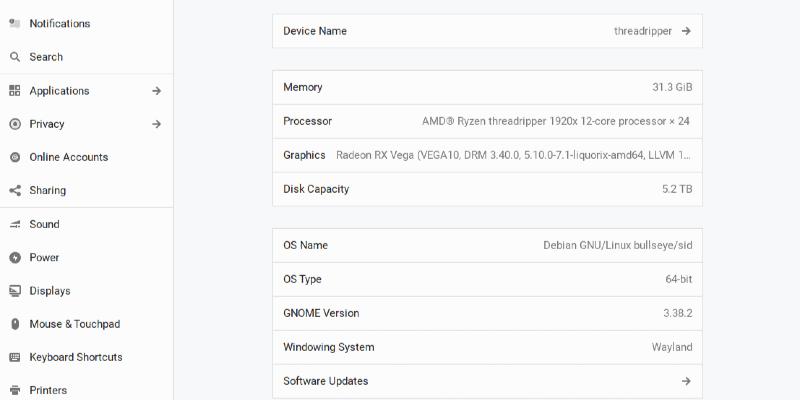Select the Processor information row
This screenshot has height=400, width=800.
point(487,121)
